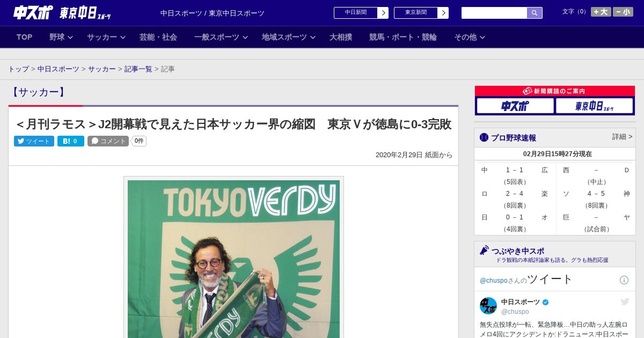Image resolution: width=644 pixels, height=338 pixels.
Task: Open 中スポ subscription banner button
Action: point(515,106)
